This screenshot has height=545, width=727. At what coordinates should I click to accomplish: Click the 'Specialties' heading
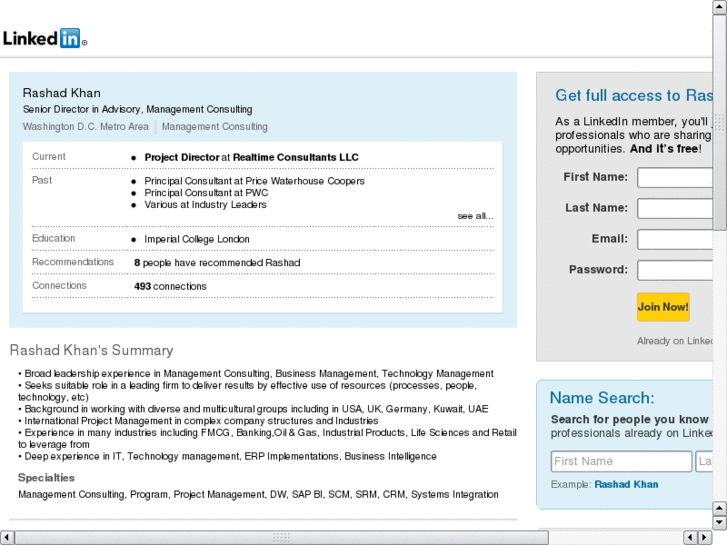(46, 478)
